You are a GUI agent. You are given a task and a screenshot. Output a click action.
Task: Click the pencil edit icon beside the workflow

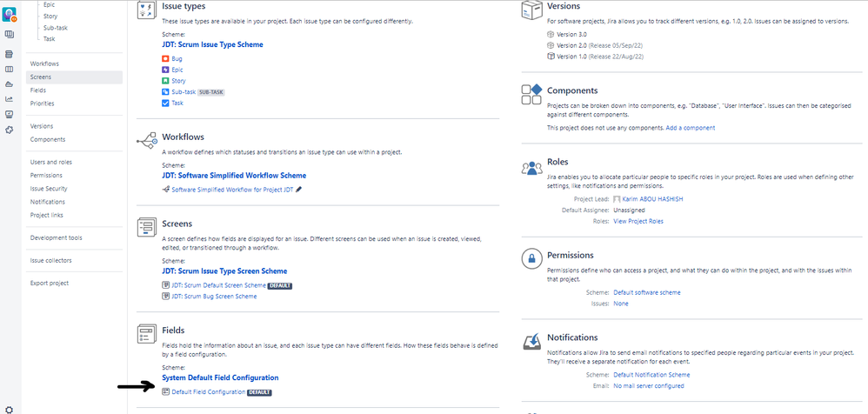tap(299, 190)
